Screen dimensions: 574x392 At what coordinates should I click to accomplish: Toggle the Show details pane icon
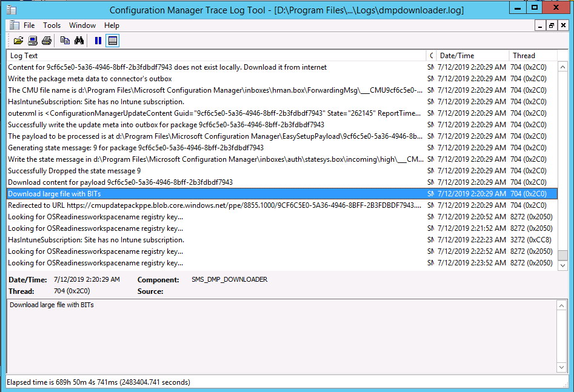coord(113,41)
